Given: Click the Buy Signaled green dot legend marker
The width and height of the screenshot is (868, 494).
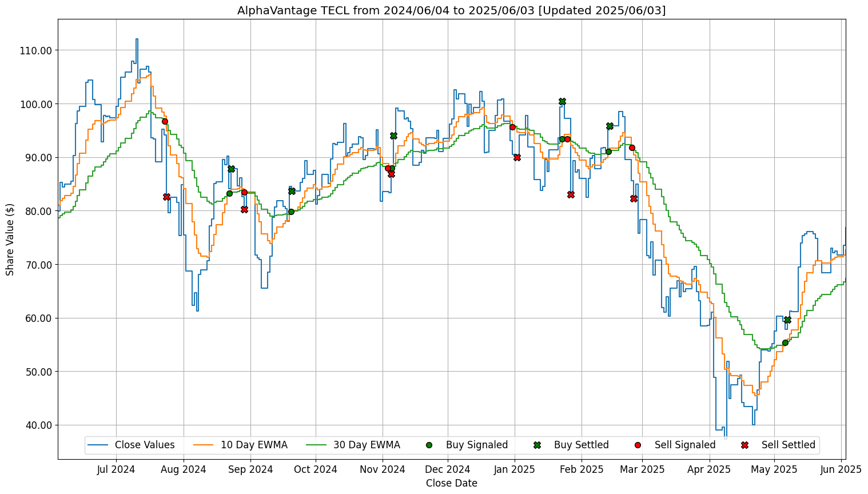Looking at the screenshot, I should click(x=429, y=445).
